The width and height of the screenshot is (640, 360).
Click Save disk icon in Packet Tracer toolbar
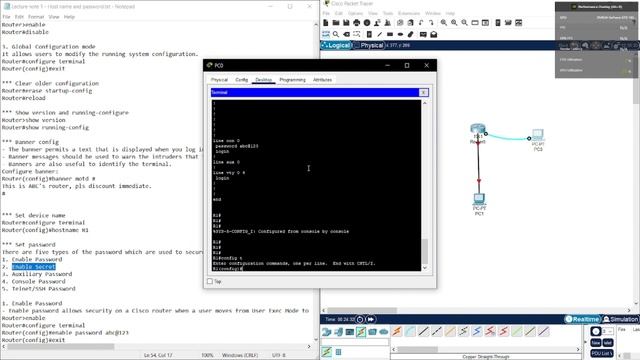pyautogui.click(x=346, y=23)
